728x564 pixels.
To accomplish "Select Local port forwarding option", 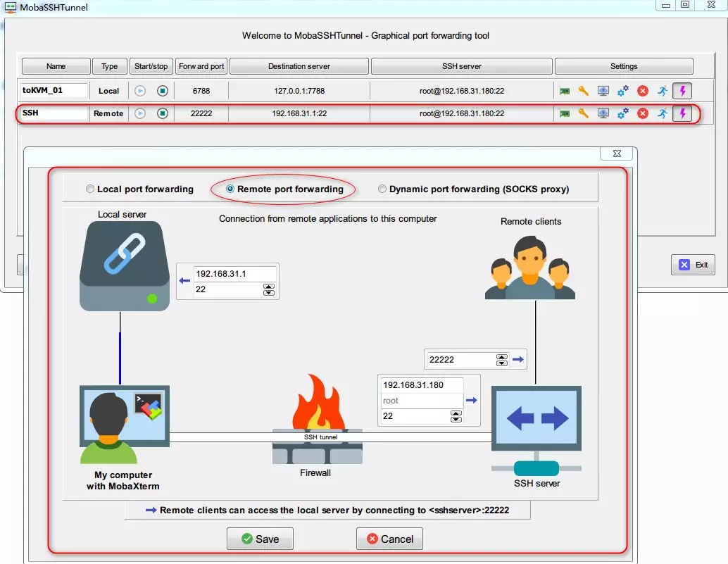I will [x=139, y=189].
